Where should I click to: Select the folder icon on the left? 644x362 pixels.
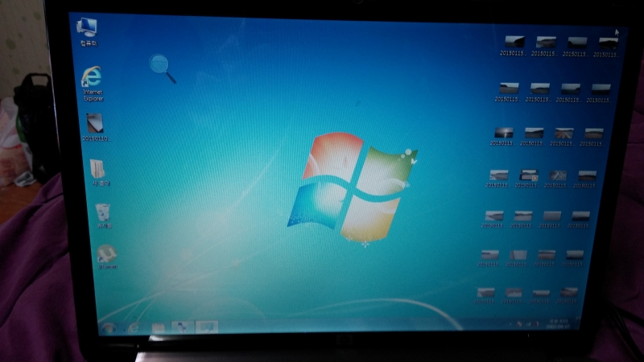coord(98,169)
